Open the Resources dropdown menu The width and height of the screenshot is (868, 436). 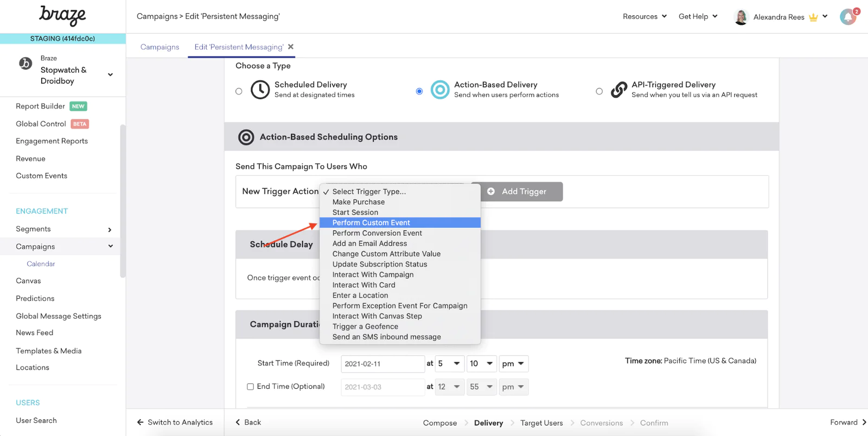[x=644, y=16]
